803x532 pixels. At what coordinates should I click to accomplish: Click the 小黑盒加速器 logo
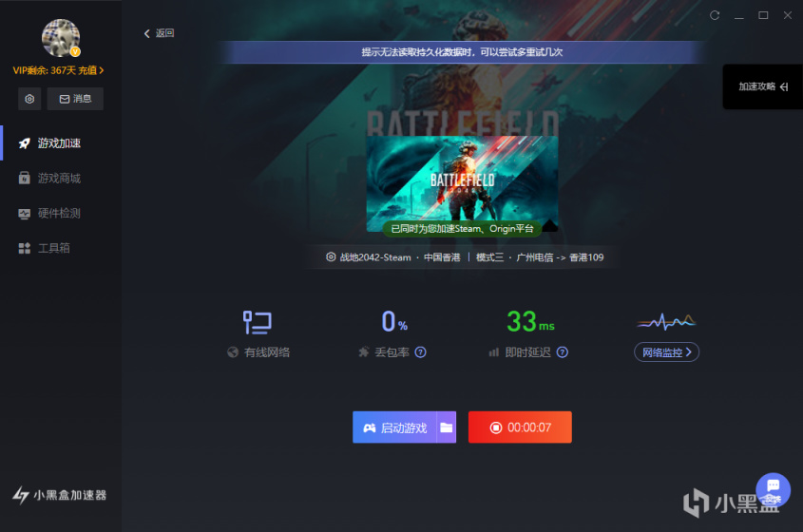60,495
